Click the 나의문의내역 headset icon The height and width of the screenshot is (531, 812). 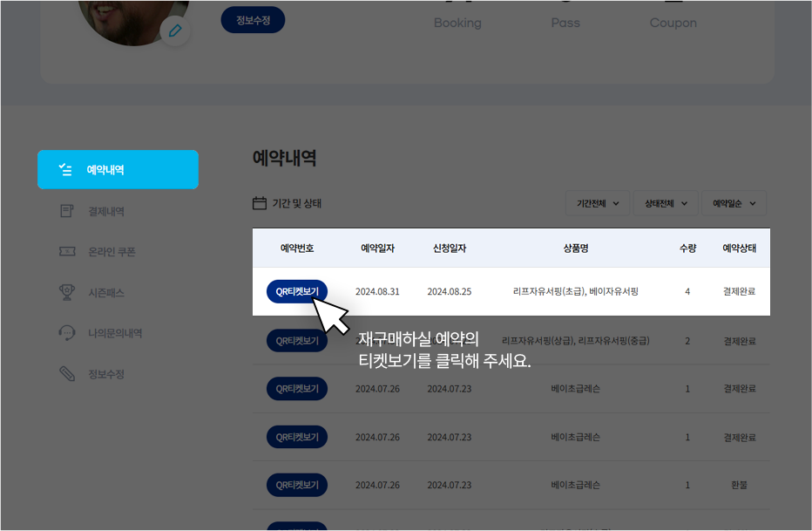pyautogui.click(x=68, y=332)
